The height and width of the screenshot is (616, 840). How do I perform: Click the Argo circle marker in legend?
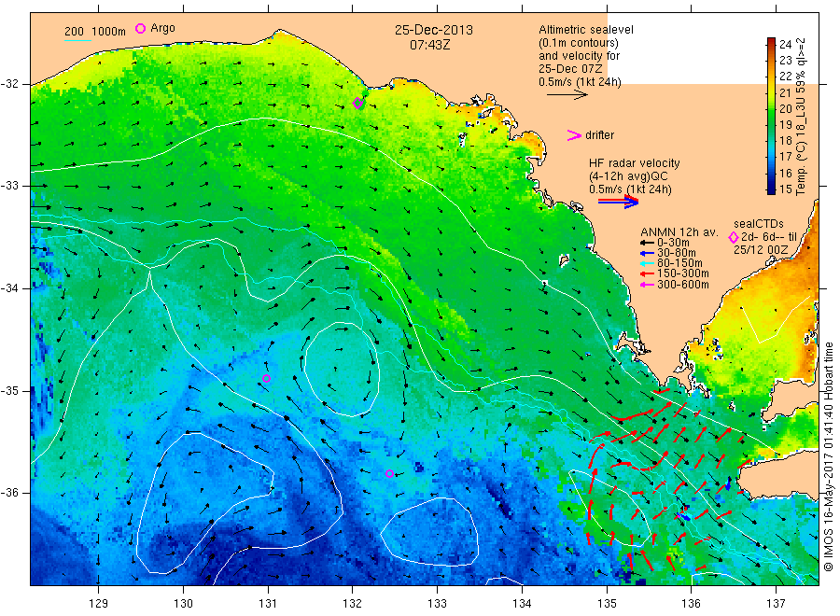[140, 28]
